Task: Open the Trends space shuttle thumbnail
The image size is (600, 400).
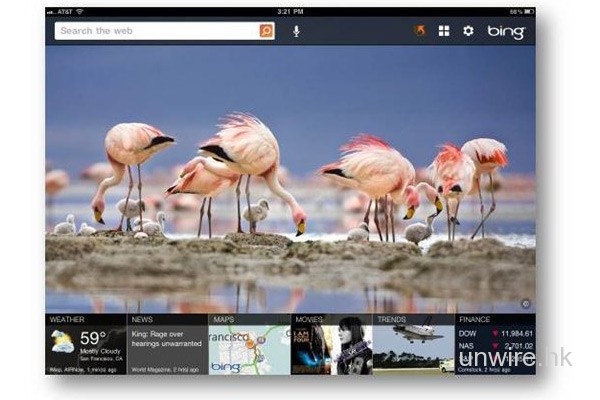Action: [413, 350]
